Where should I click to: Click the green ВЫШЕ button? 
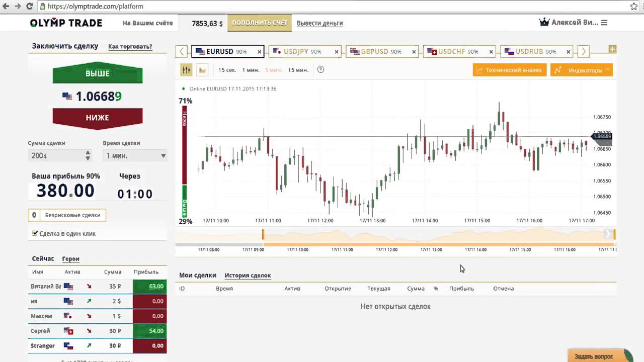coord(98,73)
